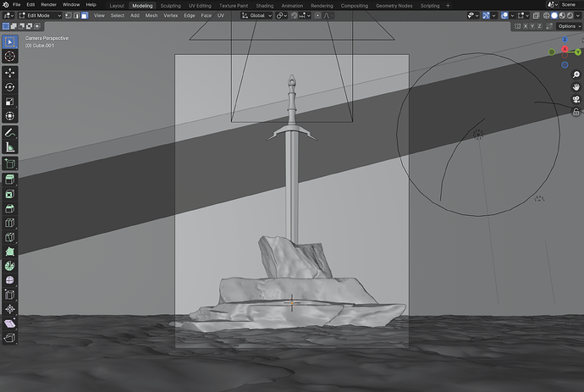The image size is (584, 392).
Task: Toggle snapping magnet
Action: point(295,15)
